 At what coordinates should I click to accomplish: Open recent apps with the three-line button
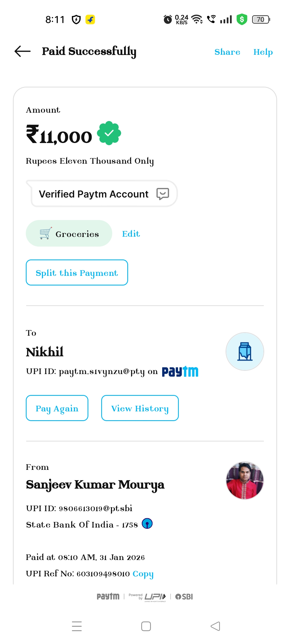[77, 626]
